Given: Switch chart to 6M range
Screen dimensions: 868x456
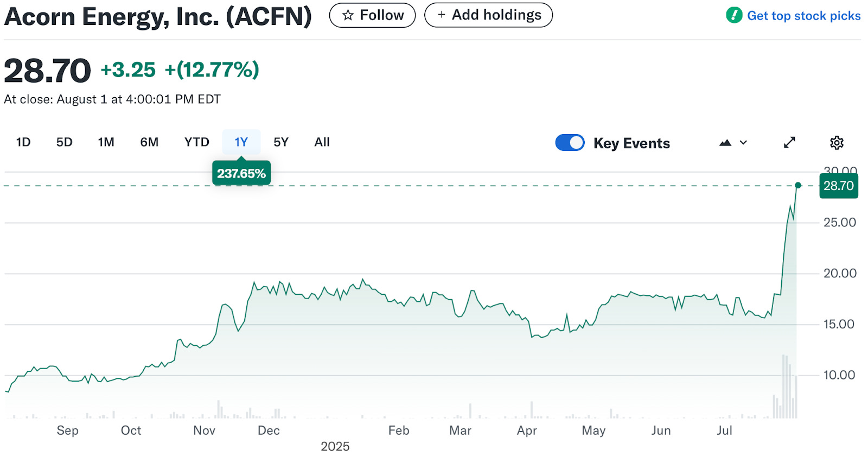Looking at the screenshot, I should 149,142.
